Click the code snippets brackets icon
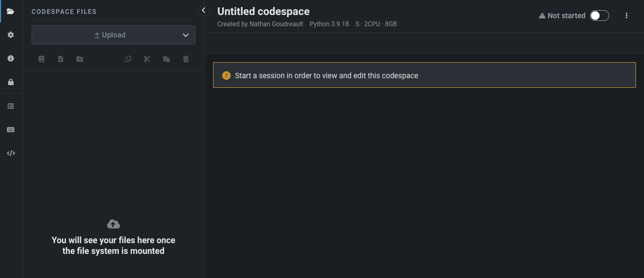Viewport: 644px width, 278px height. 11,153
